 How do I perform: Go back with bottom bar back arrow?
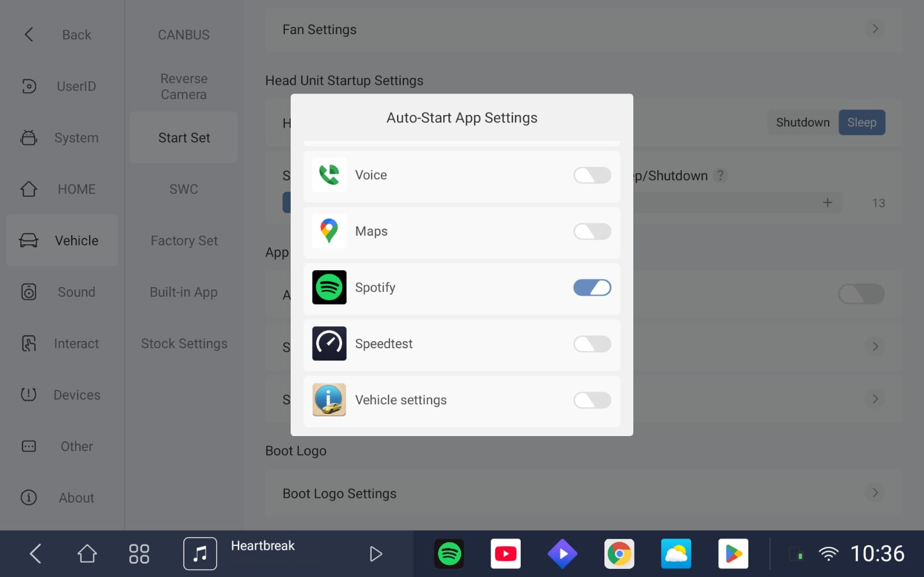(35, 553)
